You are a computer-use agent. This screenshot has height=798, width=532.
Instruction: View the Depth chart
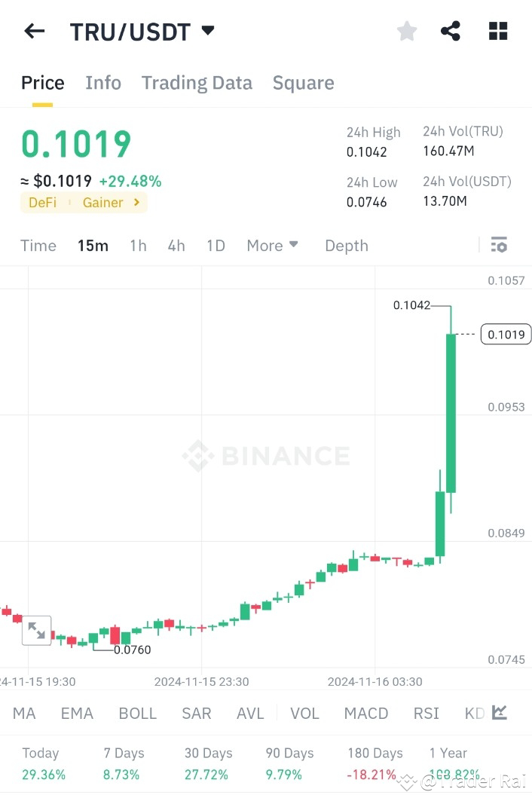coord(346,245)
